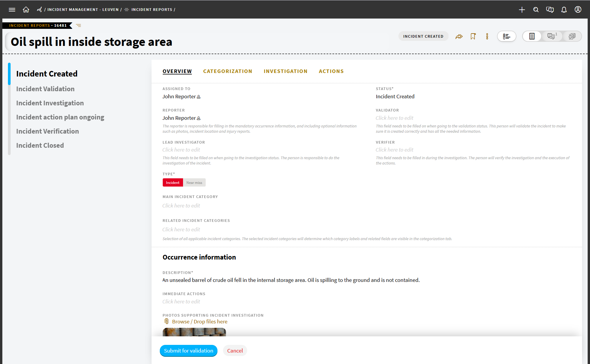This screenshot has width=590, height=364.
Task: Open the hamburger main menu
Action: pyautogui.click(x=12, y=10)
